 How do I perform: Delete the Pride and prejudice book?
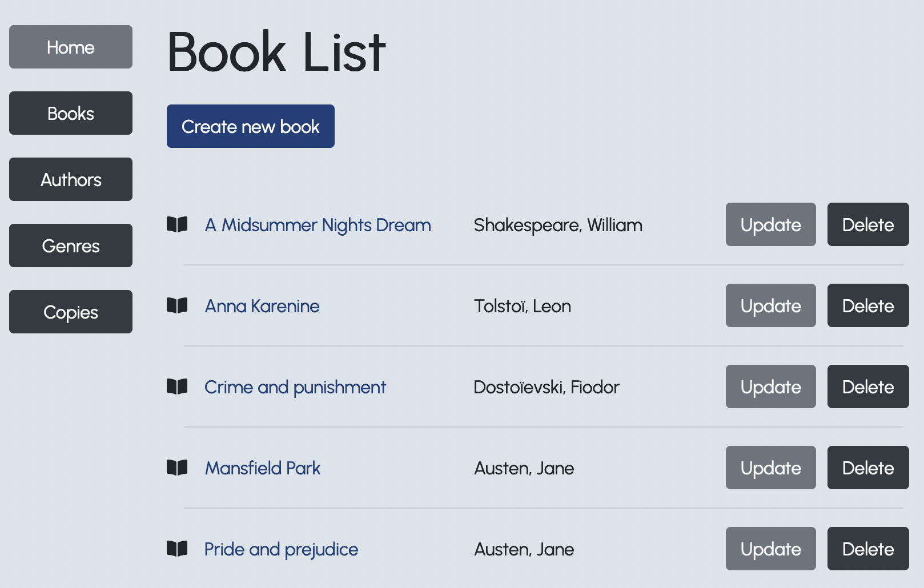868,549
